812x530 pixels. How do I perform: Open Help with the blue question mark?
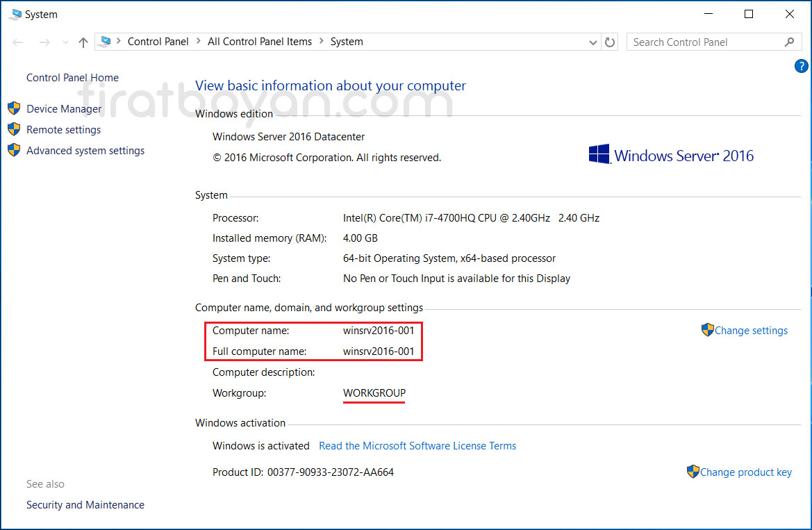801,66
